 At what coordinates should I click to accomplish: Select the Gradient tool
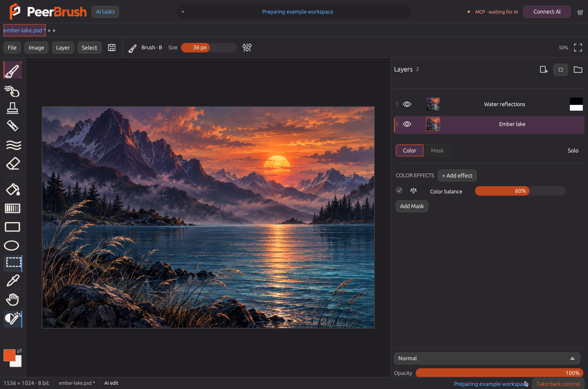coord(13,208)
